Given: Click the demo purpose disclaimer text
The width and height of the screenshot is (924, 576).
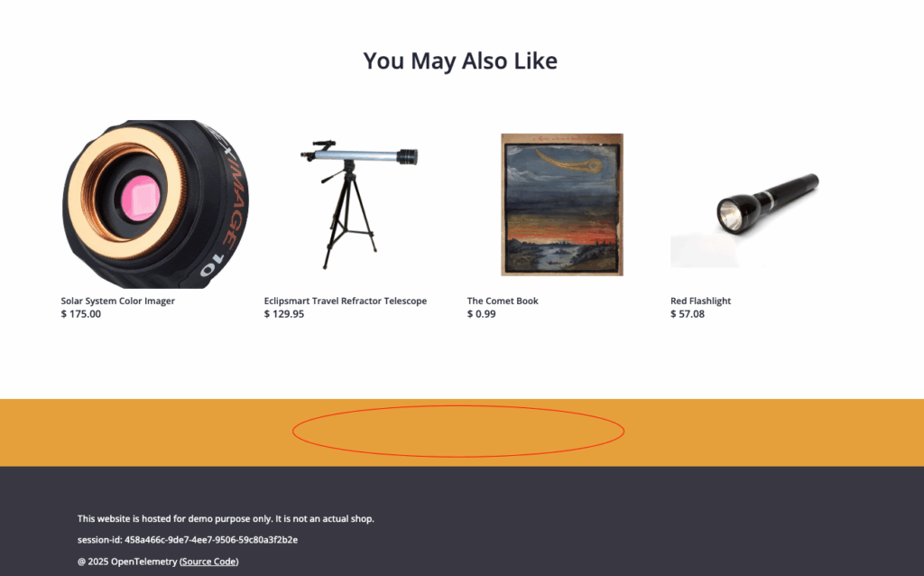Looking at the screenshot, I should coord(226,519).
